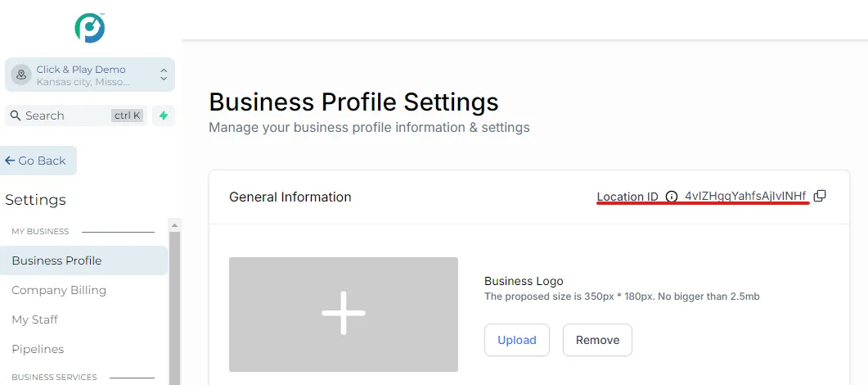Open the Business Profile settings page
This screenshot has width=868, height=385.
(x=56, y=260)
